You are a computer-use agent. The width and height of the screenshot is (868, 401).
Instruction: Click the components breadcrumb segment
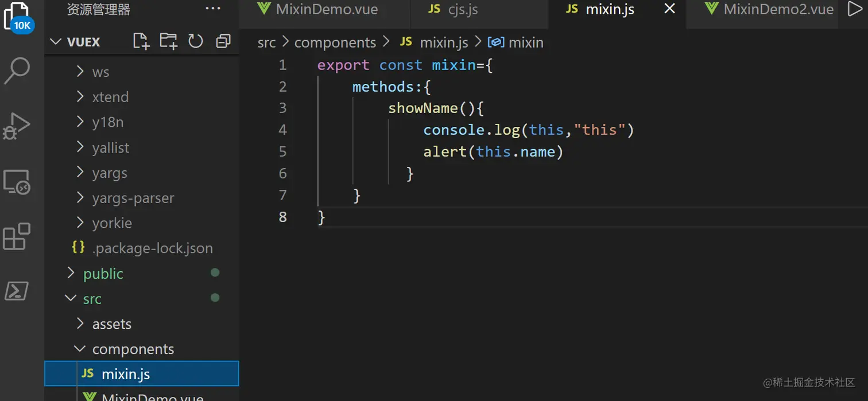tap(335, 42)
